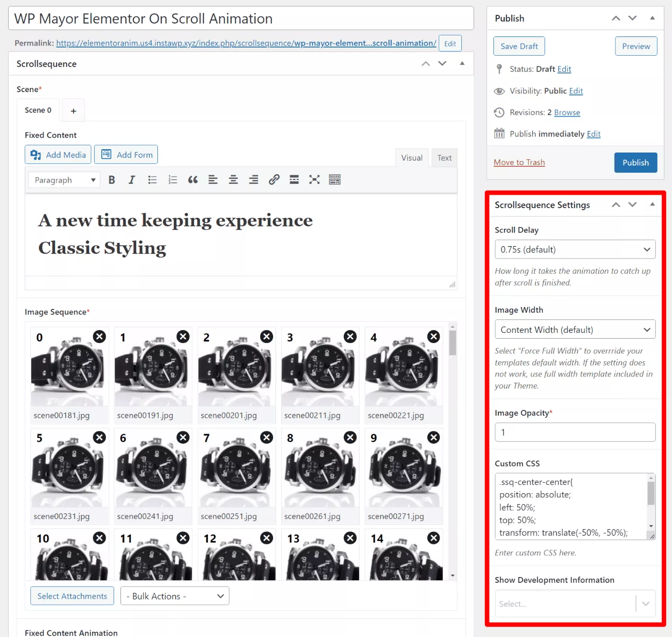Image resolution: width=672 pixels, height=637 pixels.
Task: Click Add Form button
Action: coord(126,154)
